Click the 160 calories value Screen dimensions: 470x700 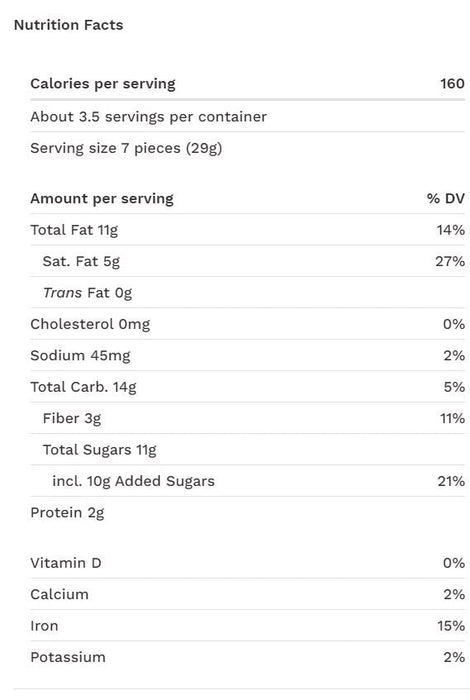pos(452,83)
